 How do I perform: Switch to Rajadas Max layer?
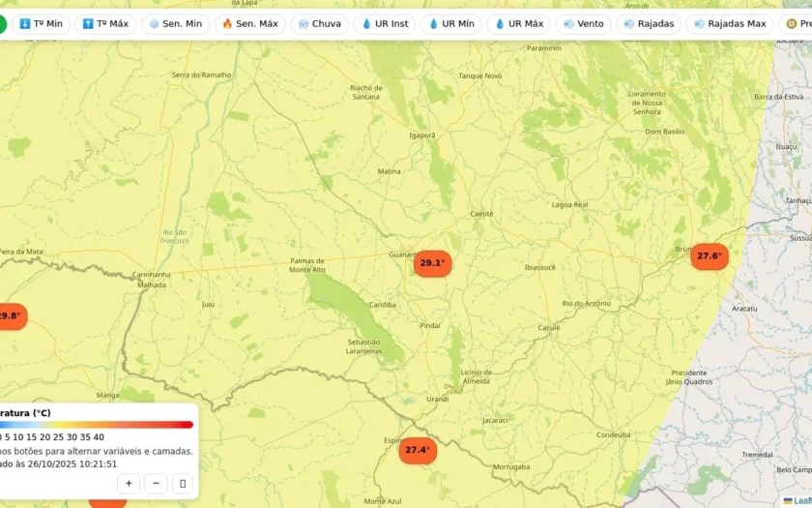[x=730, y=24]
